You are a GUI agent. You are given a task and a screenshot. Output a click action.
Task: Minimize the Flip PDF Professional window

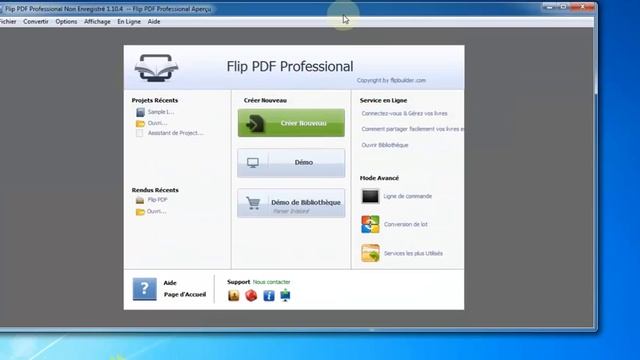[x=549, y=7]
